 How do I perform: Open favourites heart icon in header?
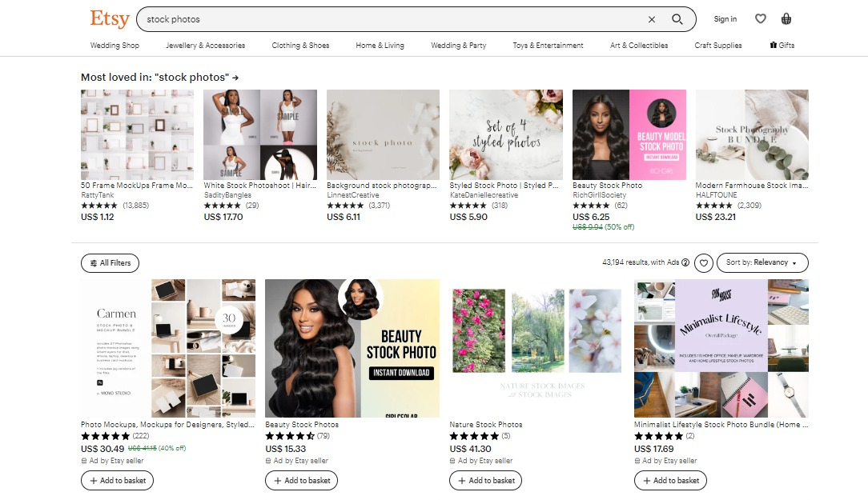coord(761,19)
